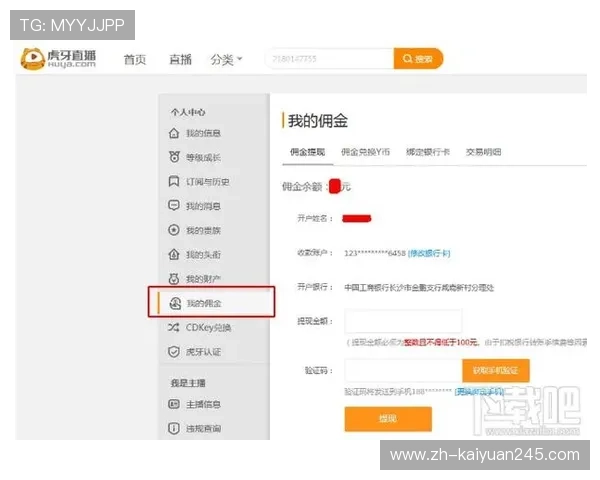
Task: Switch to the 佣金兑换Y币 tab
Action: (x=365, y=152)
